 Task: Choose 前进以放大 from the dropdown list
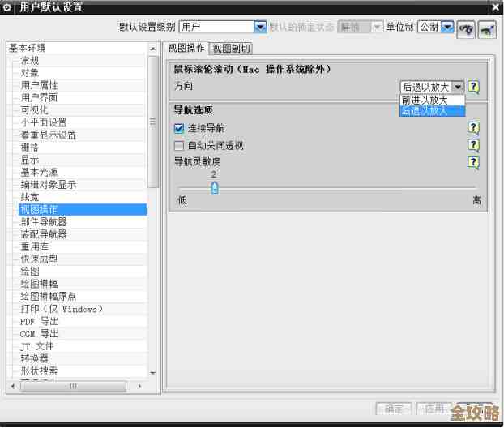(432, 101)
